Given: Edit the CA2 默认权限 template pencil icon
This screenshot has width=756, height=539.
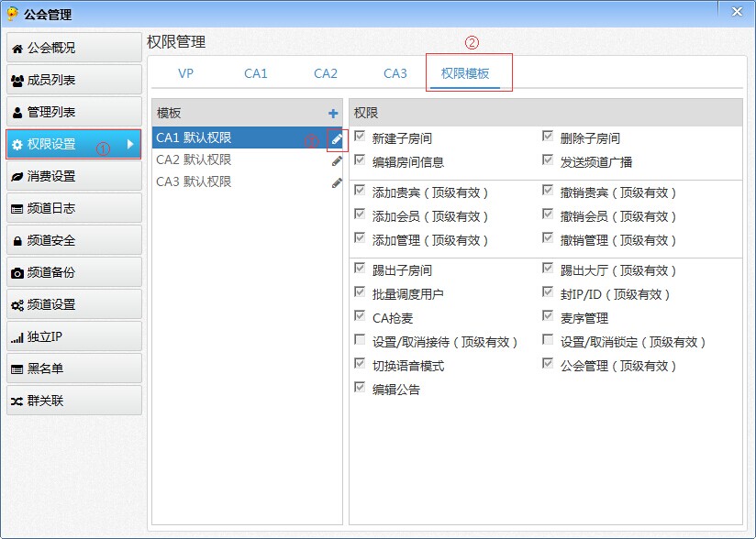Looking at the screenshot, I should click(337, 161).
